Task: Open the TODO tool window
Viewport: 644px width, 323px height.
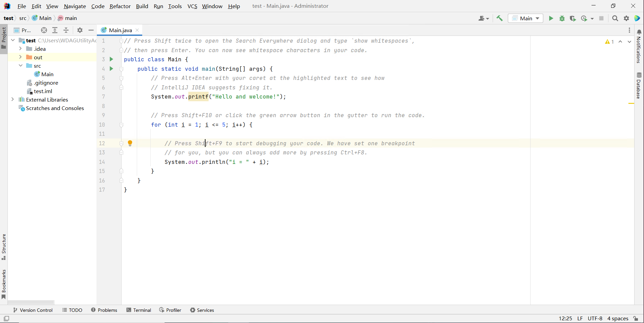Action: [x=72, y=310]
